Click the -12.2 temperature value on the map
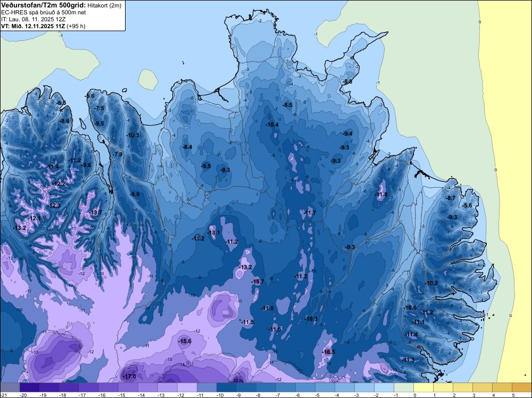532x398 pixels. [59, 184]
